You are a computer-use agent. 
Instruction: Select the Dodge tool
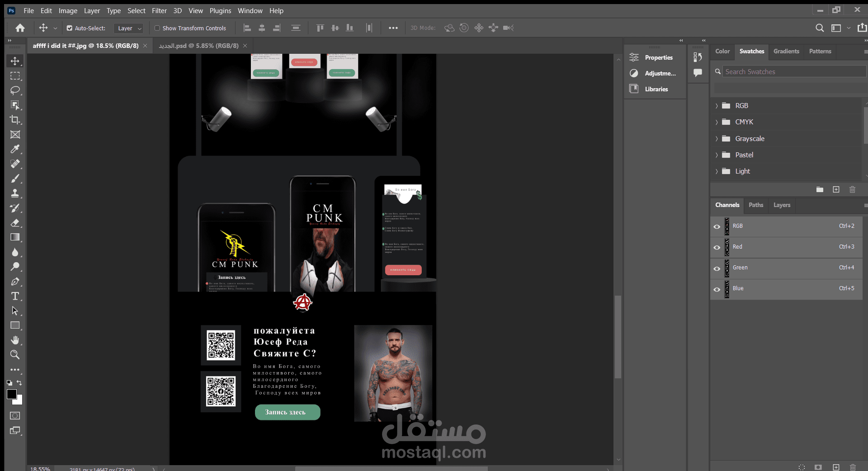[x=15, y=267]
